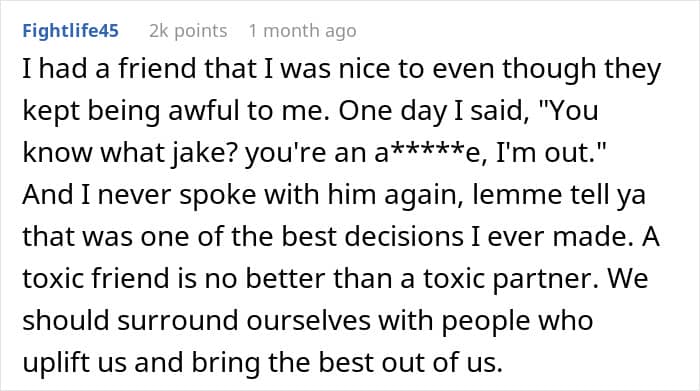
Task: Open the 1 month ago timestamp permalink
Action: coord(302,31)
